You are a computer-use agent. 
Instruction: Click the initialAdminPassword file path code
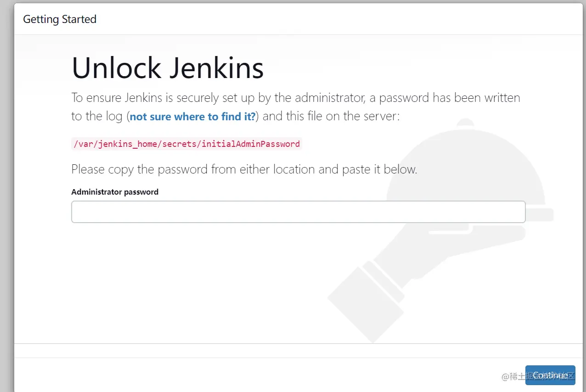(186, 144)
